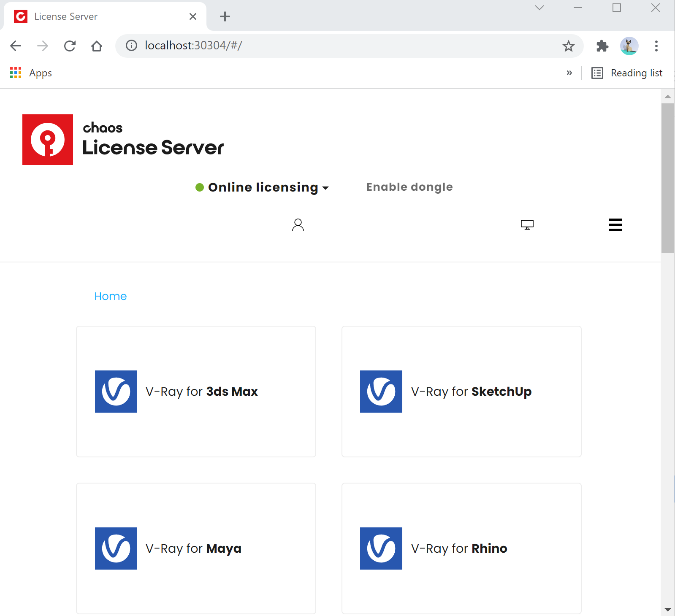Open the Apps grid shortcut
Viewport: 675px width, 616px height.
click(x=31, y=73)
